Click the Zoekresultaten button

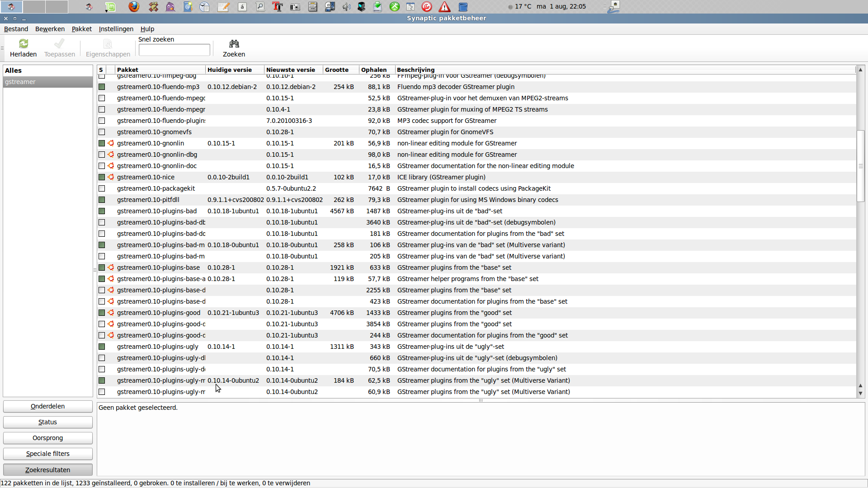click(48, 470)
